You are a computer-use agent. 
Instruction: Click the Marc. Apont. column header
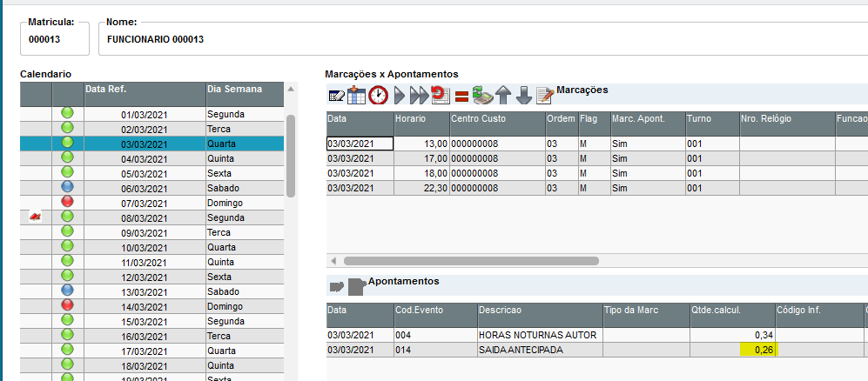(647, 124)
